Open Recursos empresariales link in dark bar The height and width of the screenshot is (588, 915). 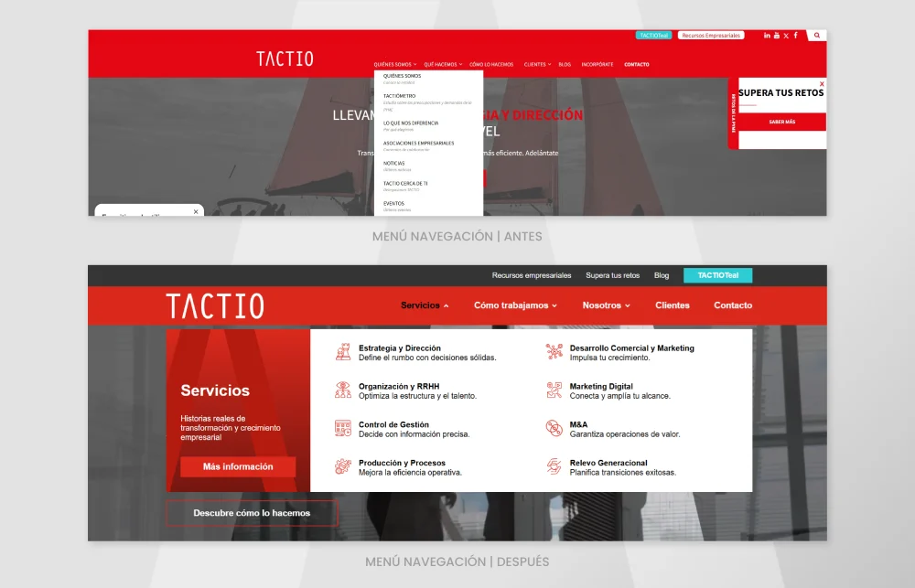coord(532,275)
